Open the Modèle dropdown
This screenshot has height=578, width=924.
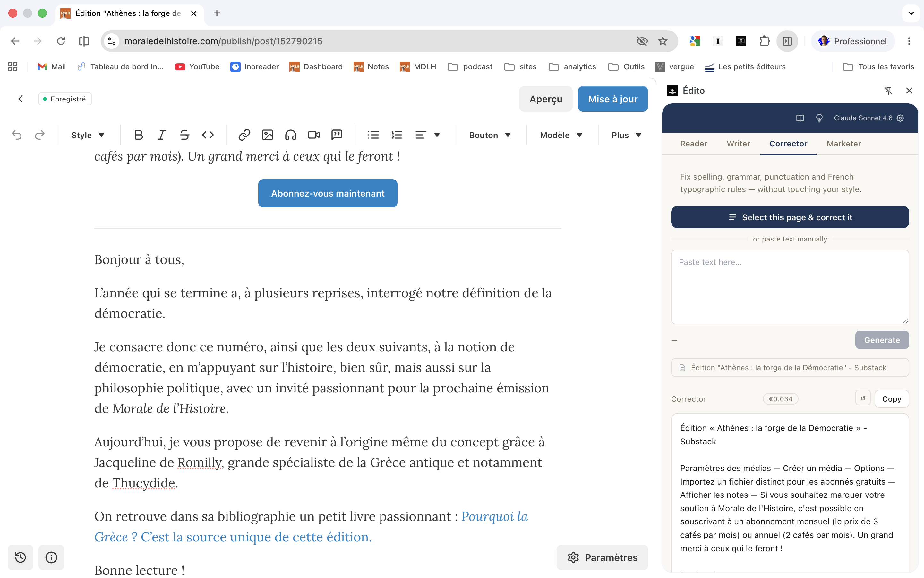point(561,135)
